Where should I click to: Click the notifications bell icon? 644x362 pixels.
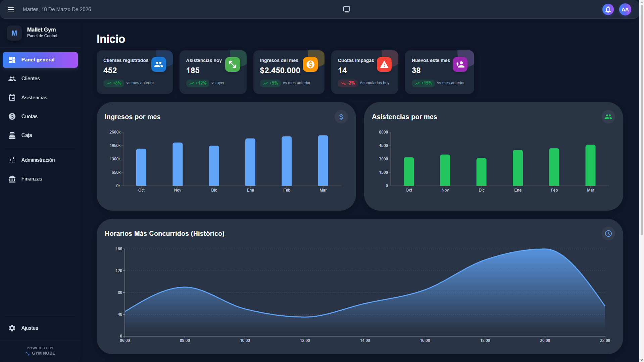(x=608, y=9)
